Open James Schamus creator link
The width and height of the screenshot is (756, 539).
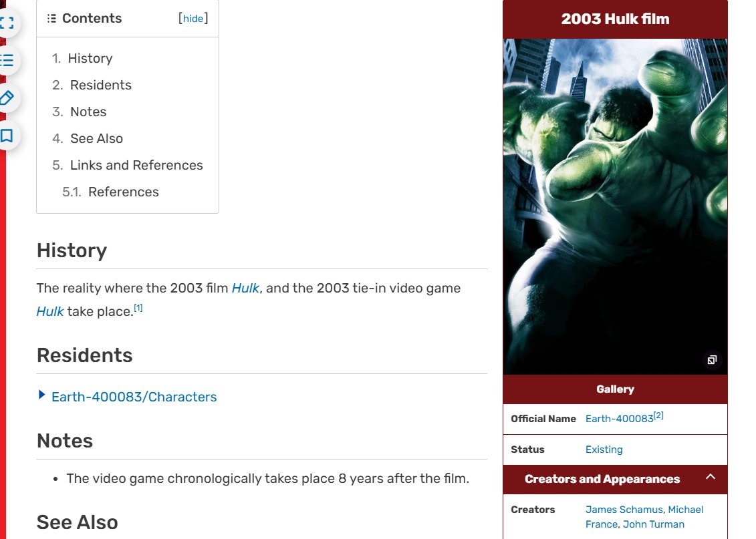coord(624,510)
